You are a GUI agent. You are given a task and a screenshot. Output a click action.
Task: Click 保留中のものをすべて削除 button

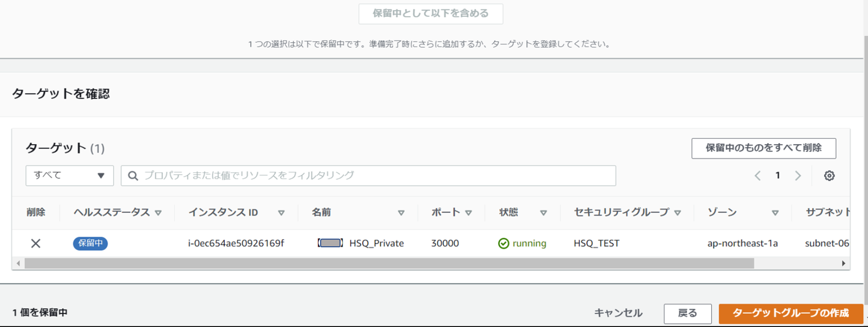[x=764, y=148]
